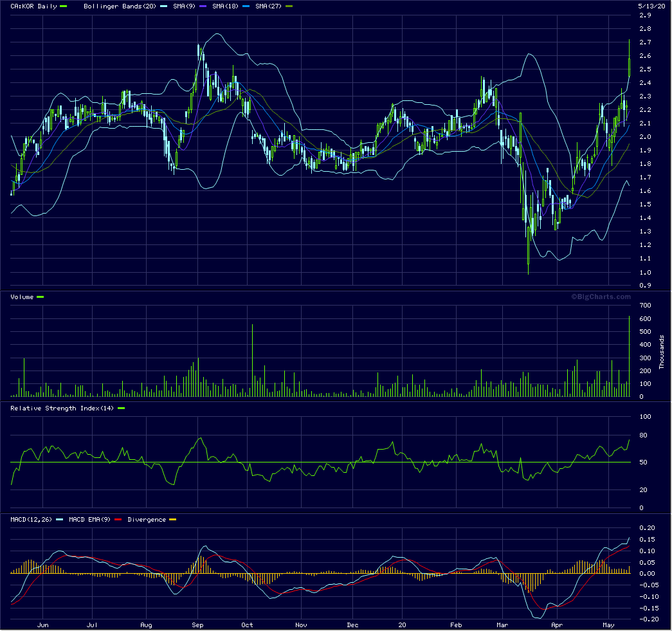Click the October volume spike bar

(x=253, y=360)
